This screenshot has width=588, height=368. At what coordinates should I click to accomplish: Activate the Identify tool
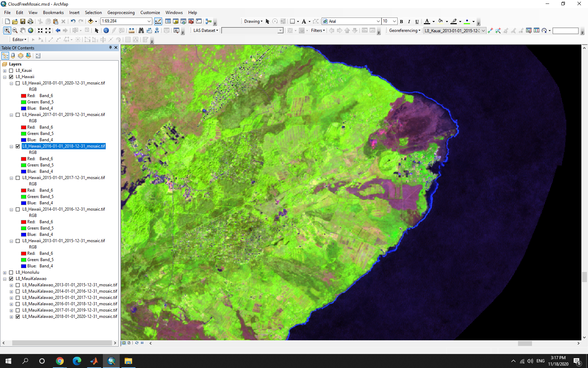106,30
